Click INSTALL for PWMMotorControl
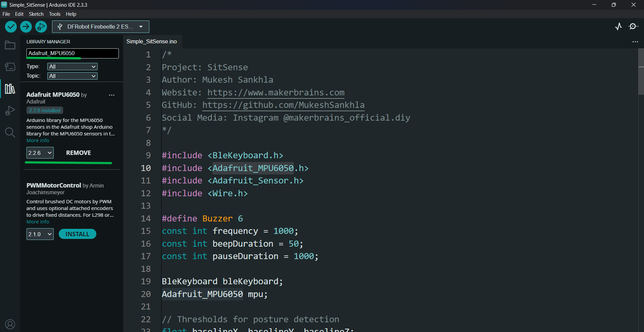The height and width of the screenshot is (332, 644). click(78, 234)
